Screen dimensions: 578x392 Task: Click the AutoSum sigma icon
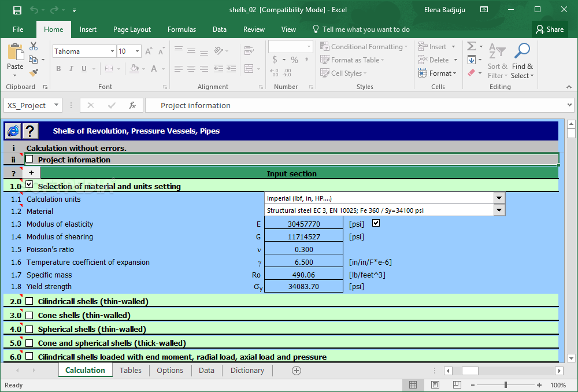[471, 46]
